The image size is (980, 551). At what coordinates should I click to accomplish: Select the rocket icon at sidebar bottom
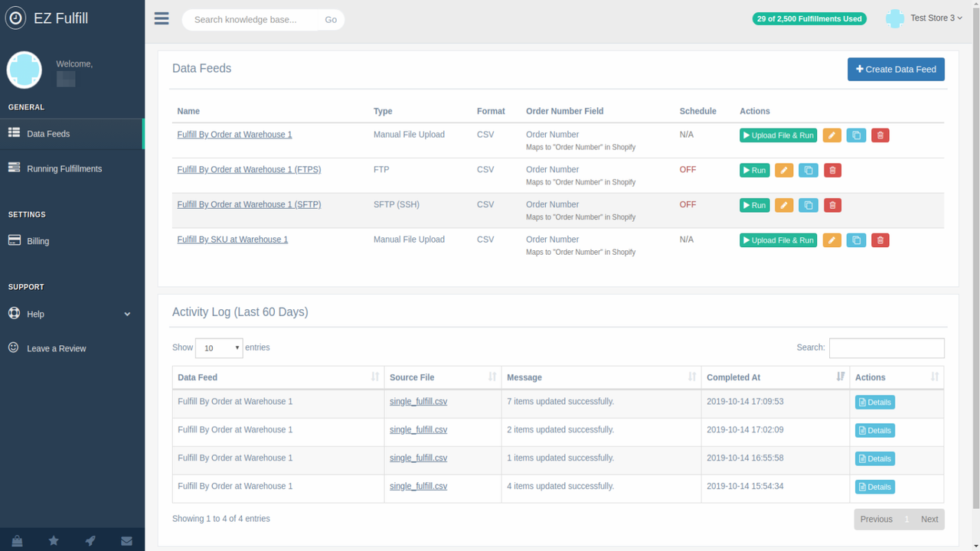click(90, 540)
